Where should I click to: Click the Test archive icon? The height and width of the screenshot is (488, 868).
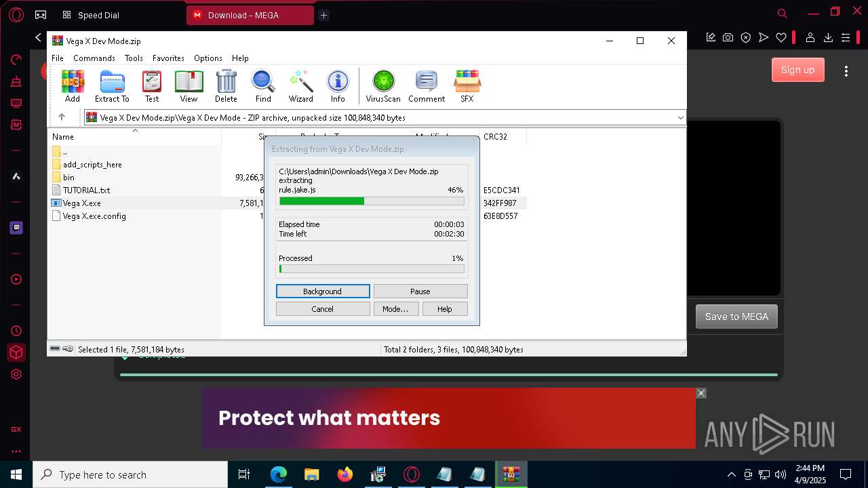(152, 86)
